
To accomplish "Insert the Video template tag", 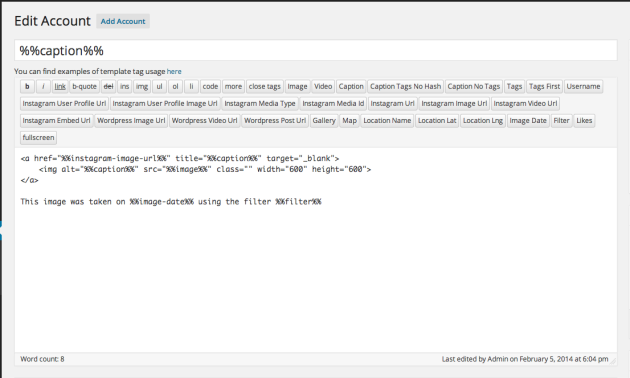I will tap(323, 86).
